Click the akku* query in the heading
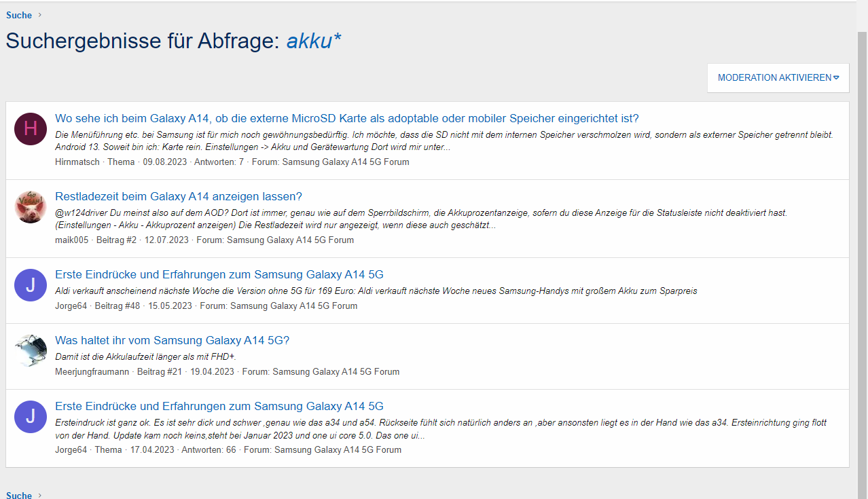Viewport: 868px width, 499px height. pyautogui.click(x=313, y=41)
